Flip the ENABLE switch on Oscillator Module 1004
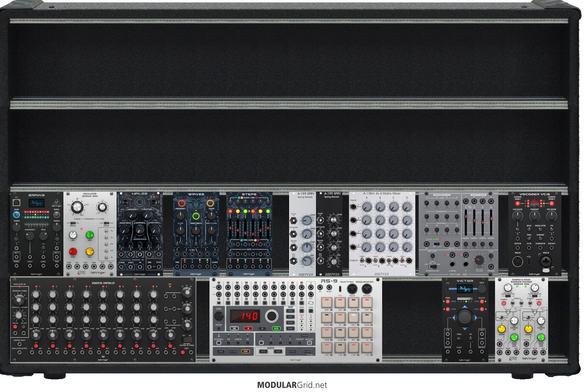This screenshot has height=392, width=585. pos(73,223)
